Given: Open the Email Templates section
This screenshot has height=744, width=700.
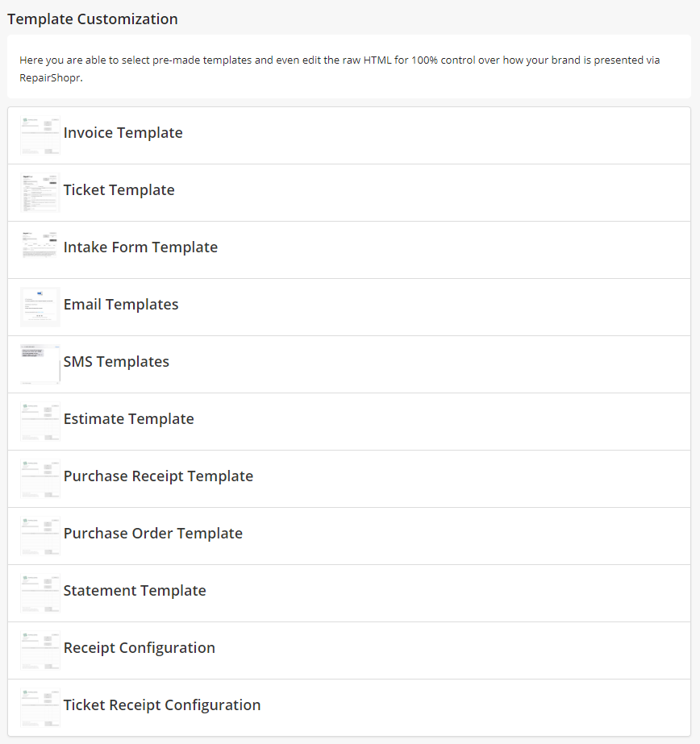Looking at the screenshot, I should pyautogui.click(x=121, y=305).
